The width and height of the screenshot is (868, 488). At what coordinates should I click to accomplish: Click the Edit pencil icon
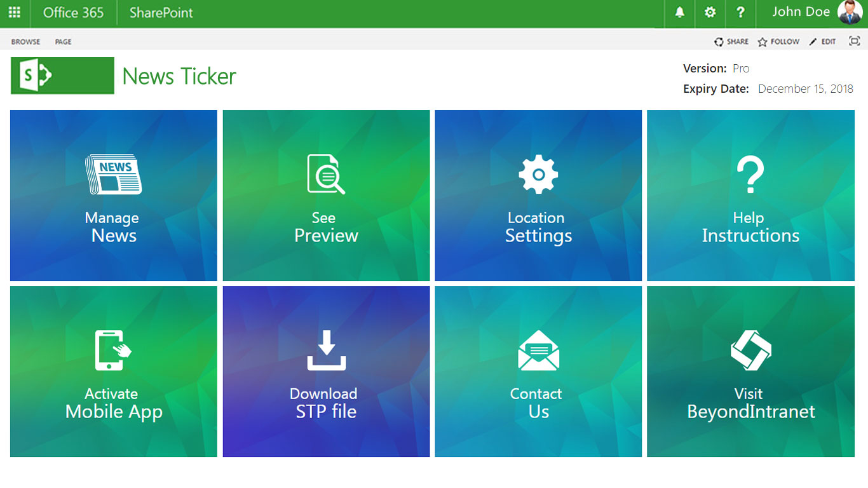click(813, 42)
